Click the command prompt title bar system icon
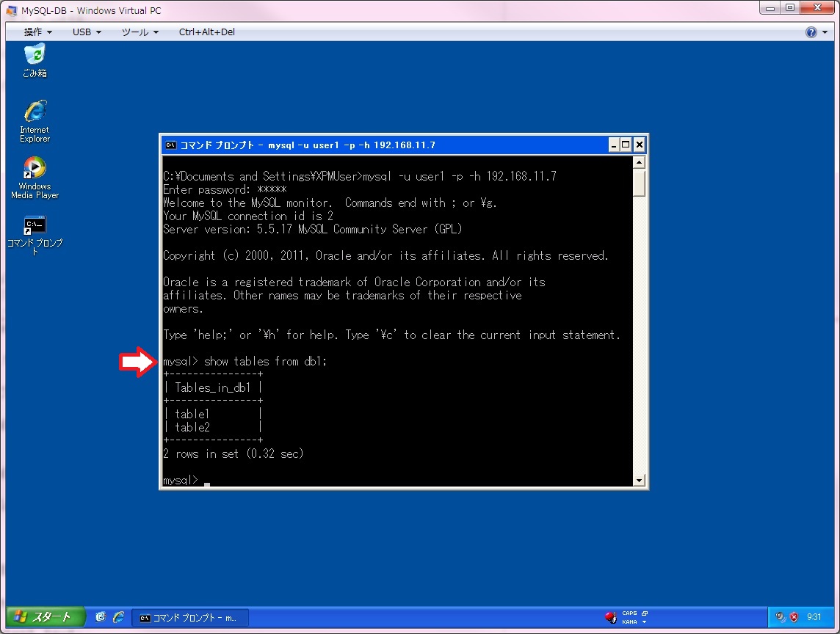 (170, 145)
